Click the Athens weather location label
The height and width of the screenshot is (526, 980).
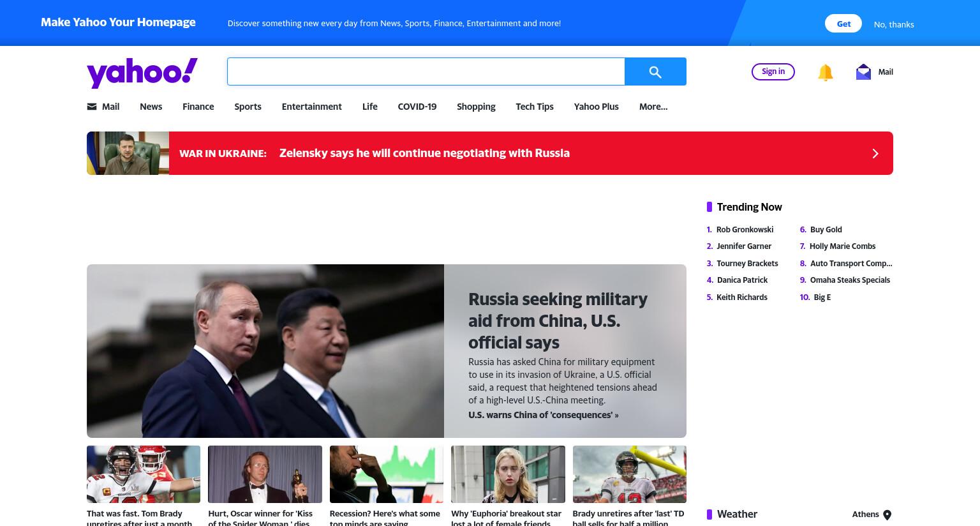click(865, 515)
